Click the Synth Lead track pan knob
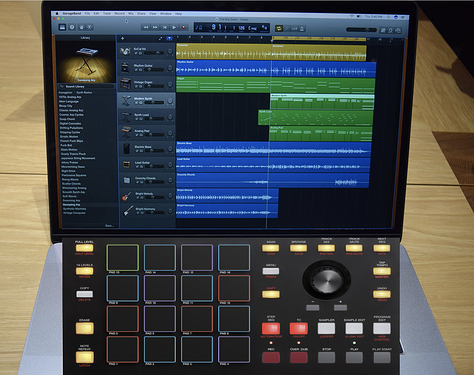 coord(170,117)
